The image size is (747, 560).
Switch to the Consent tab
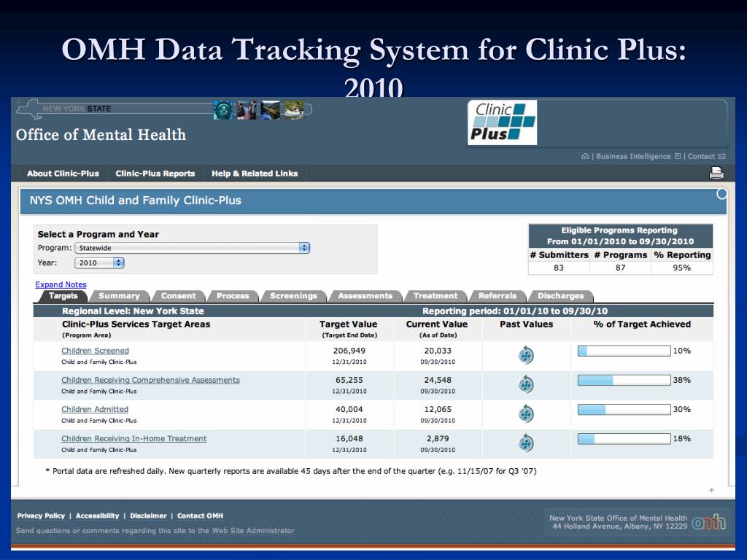[x=178, y=296]
